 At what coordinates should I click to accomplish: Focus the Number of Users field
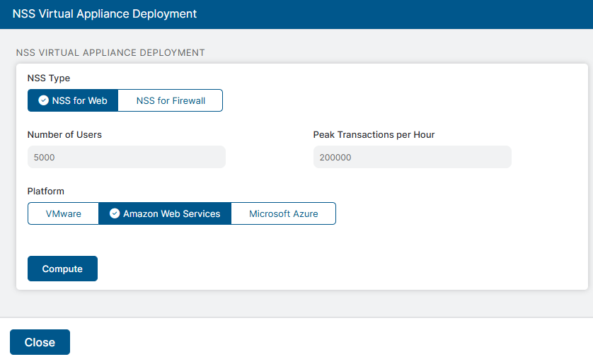(126, 157)
